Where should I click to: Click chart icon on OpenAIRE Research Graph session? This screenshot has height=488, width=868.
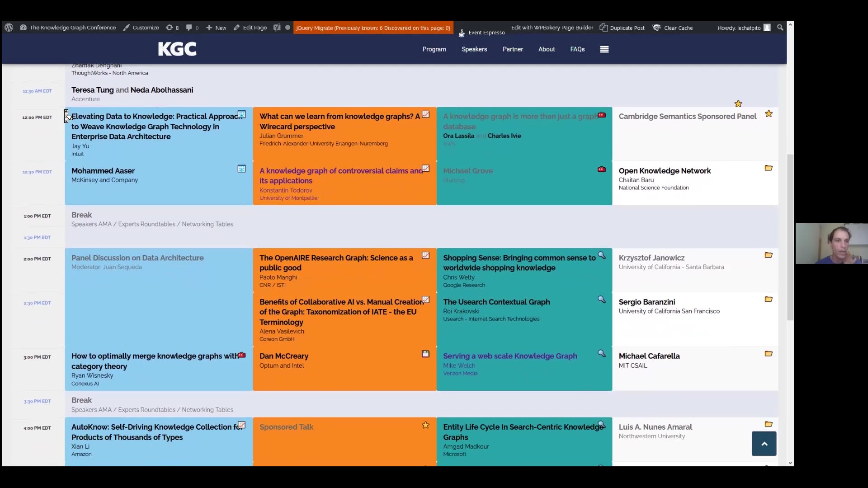tap(425, 255)
